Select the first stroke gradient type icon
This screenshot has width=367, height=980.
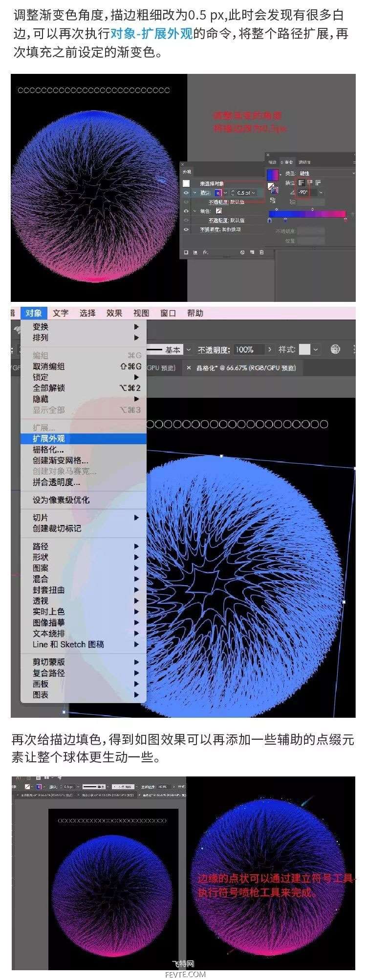pyautogui.click(x=302, y=182)
